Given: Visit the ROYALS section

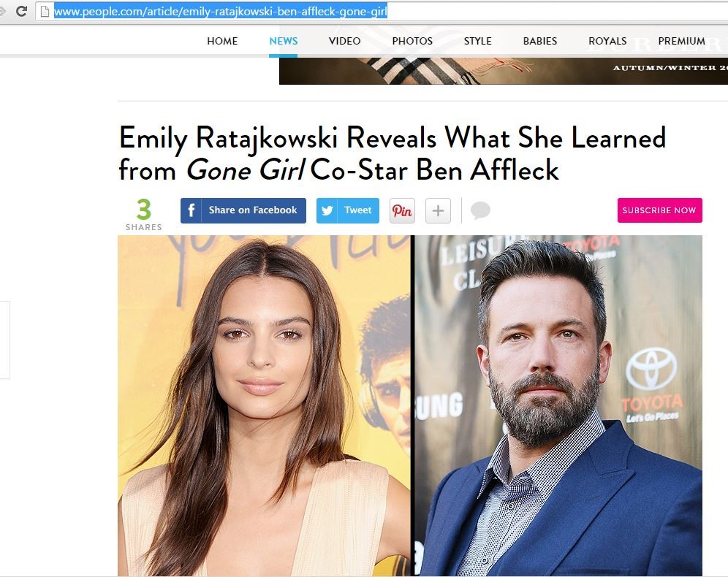Looking at the screenshot, I should pos(607,41).
